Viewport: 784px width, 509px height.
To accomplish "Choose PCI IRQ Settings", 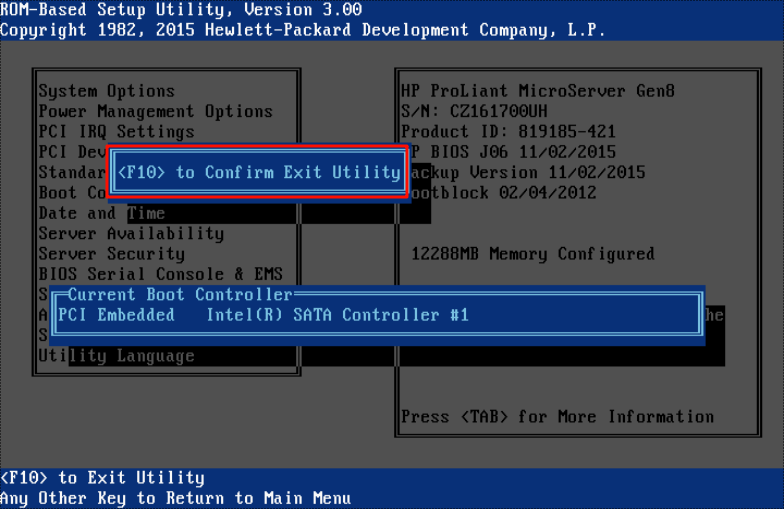I will tap(116, 132).
